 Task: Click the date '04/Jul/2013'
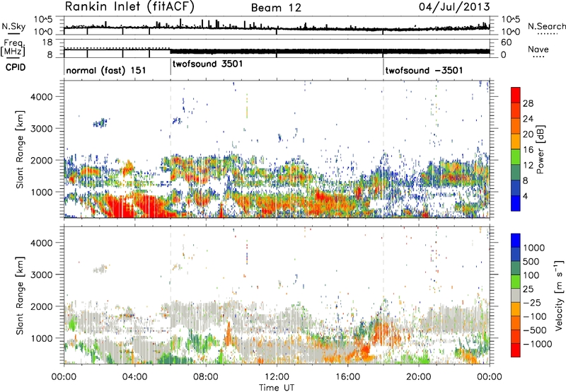coord(454,7)
